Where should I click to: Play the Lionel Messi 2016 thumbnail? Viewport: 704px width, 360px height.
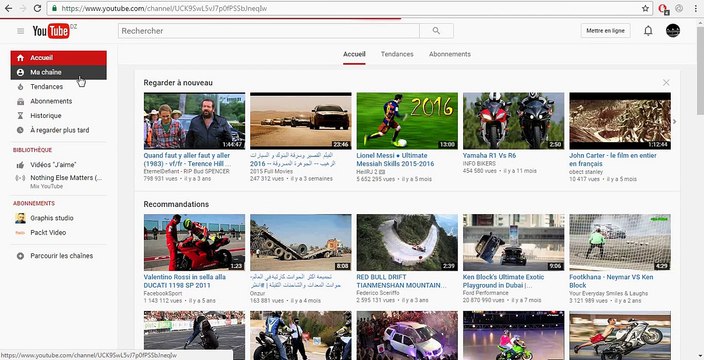coord(407,121)
